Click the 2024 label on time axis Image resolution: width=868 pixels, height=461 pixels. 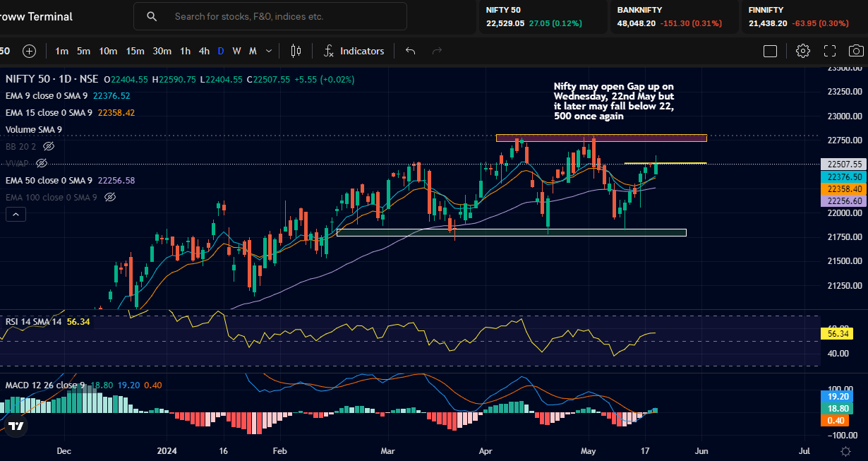pos(167,450)
